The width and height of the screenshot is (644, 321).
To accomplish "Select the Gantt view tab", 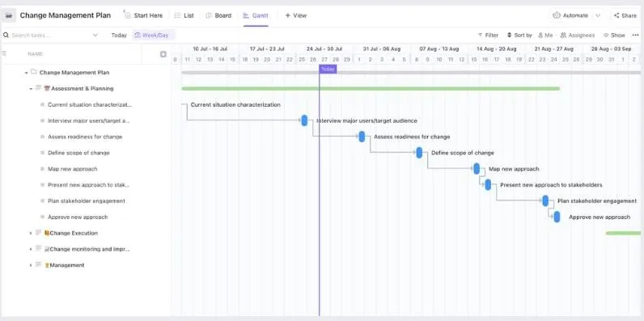I will pyautogui.click(x=256, y=15).
